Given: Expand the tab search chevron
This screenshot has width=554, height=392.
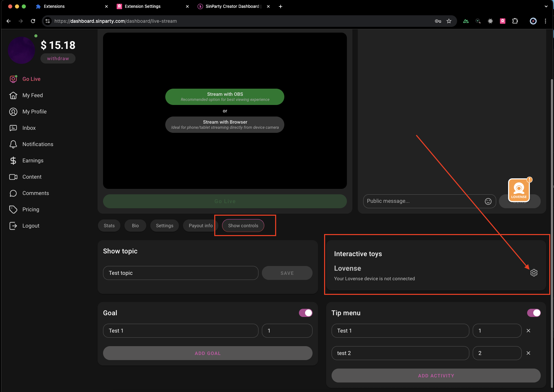Looking at the screenshot, I should (546, 6).
